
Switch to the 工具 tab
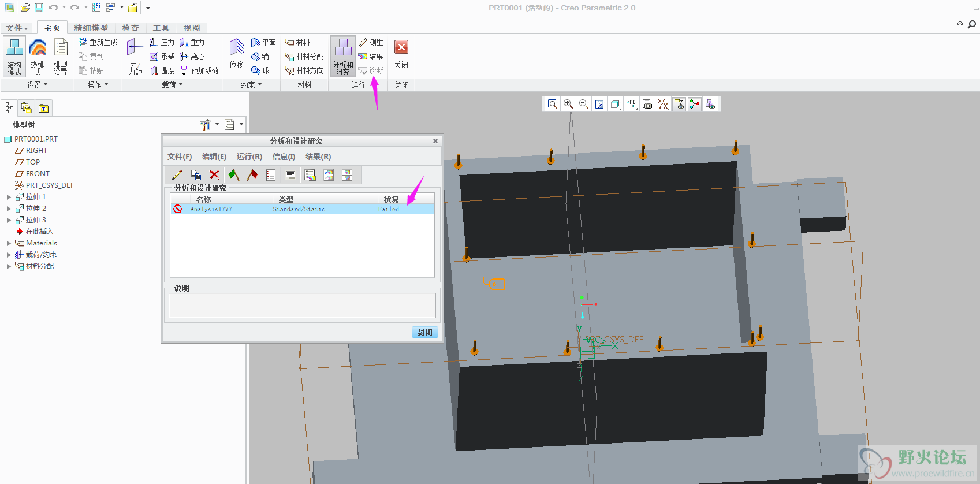[x=161, y=28]
